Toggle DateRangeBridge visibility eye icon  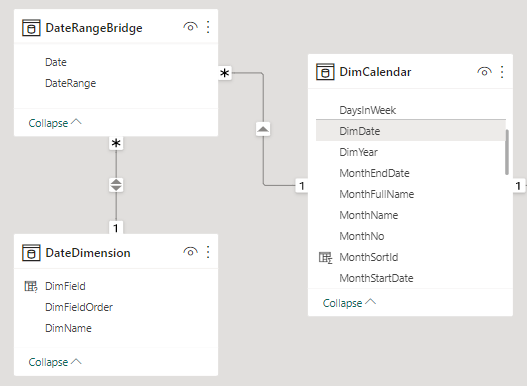(190, 27)
